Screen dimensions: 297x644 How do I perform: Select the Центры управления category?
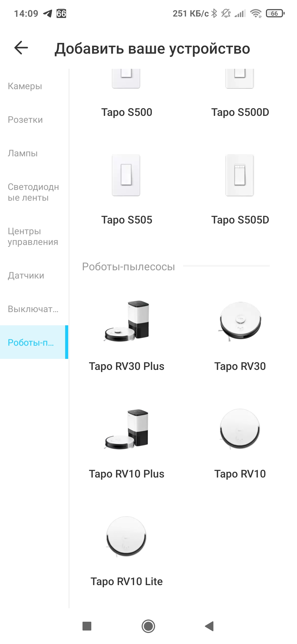coord(33,237)
